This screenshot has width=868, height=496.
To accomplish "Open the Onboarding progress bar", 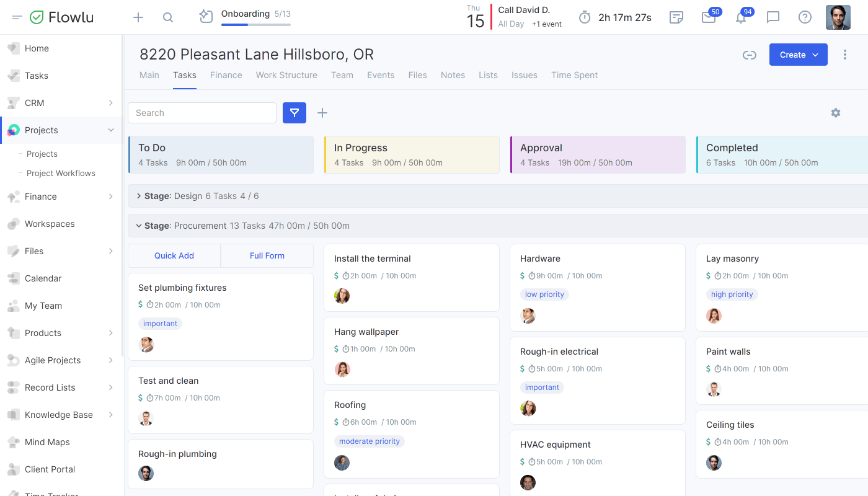I will click(x=255, y=24).
